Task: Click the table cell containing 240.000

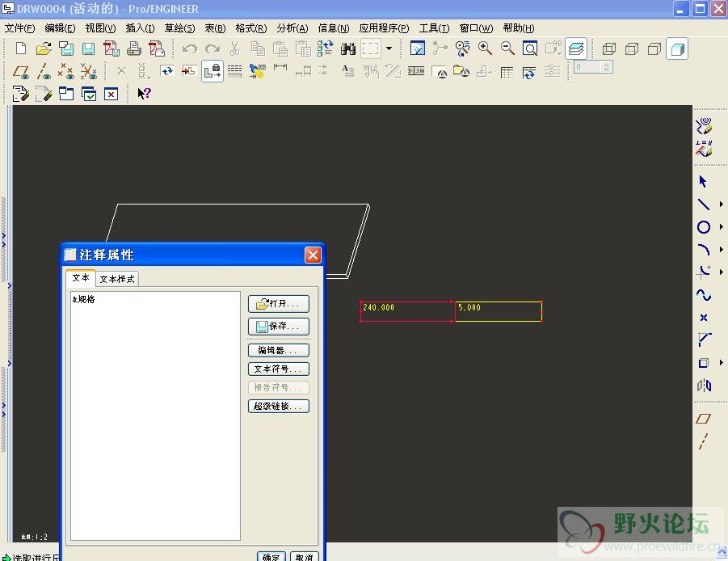Action: 407,311
